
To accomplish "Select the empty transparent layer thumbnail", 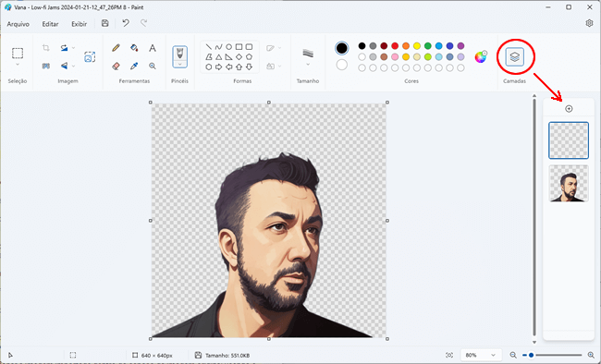I will (x=569, y=140).
